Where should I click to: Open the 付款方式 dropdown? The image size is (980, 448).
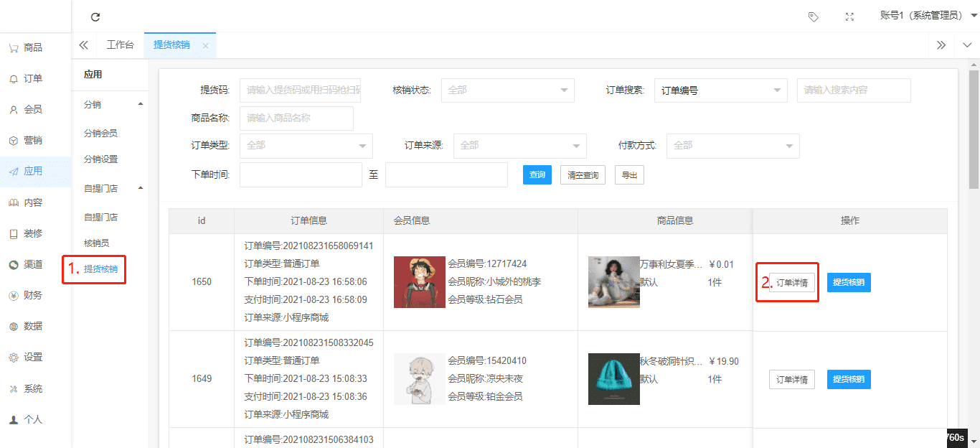pyautogui.click(x=732, y=146)
